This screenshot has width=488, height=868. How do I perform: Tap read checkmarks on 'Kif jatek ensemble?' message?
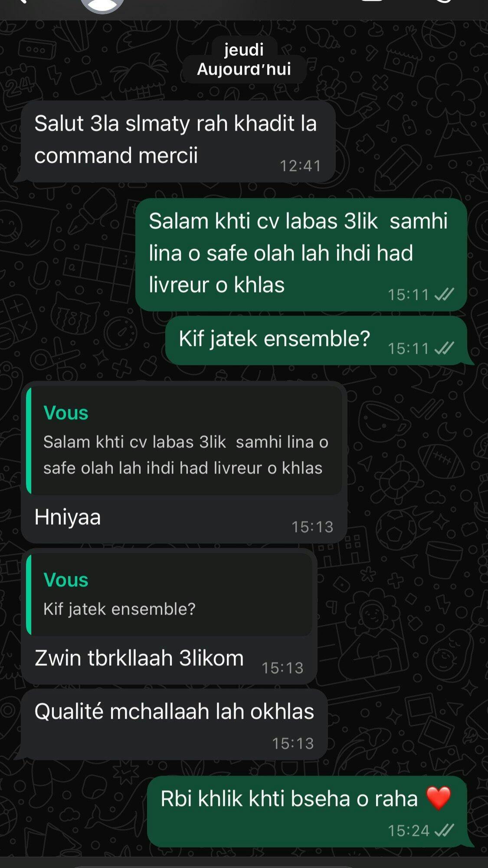click(444, 348)
